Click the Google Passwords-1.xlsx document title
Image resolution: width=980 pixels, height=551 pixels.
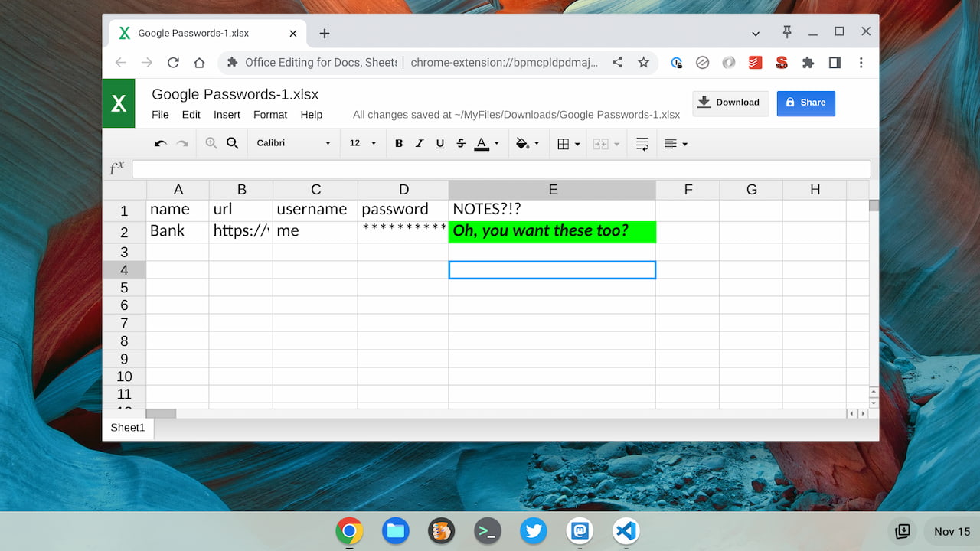click(x=235, y=94)
